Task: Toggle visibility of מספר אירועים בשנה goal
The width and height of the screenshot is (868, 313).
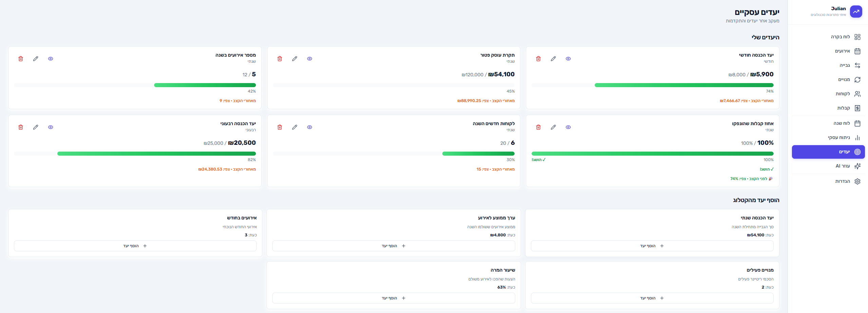Action: pos(51,59)
